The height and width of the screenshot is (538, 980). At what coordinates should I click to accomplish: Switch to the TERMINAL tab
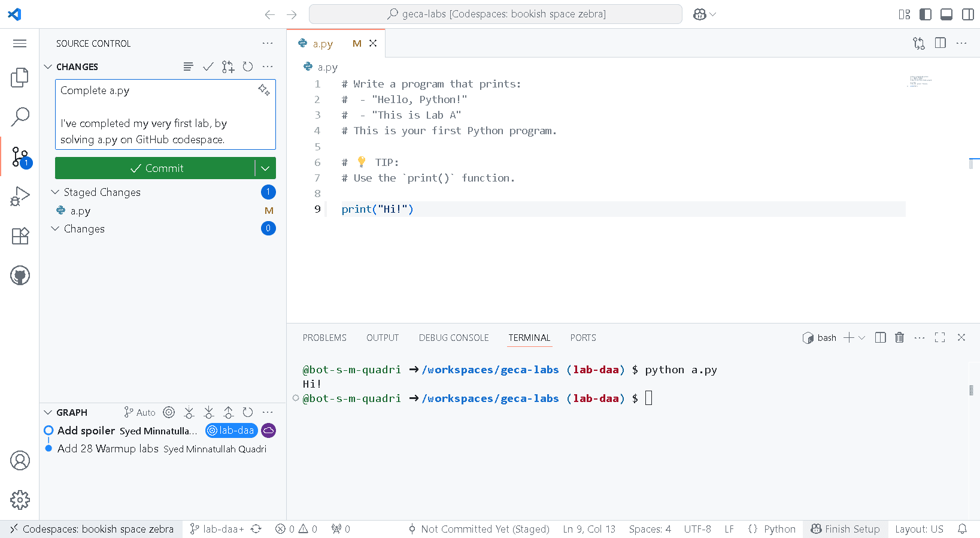coord(529,338)
